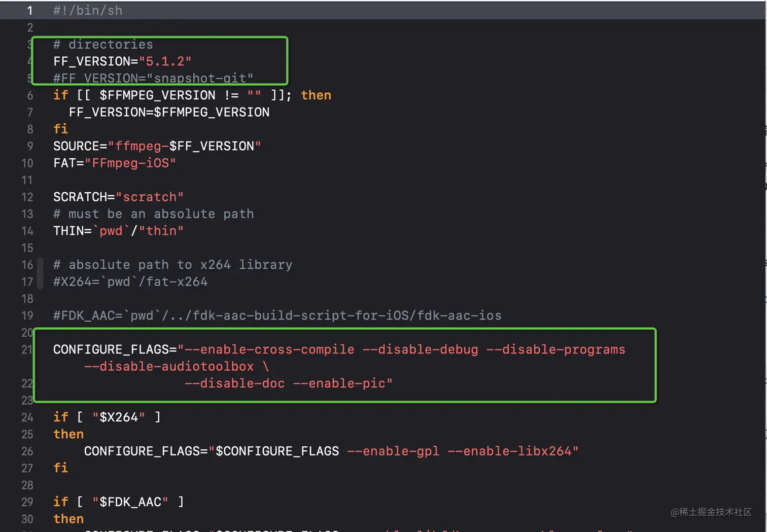Select line number 7 in the gutter
767x532 pixels.
tap(30, 112)
